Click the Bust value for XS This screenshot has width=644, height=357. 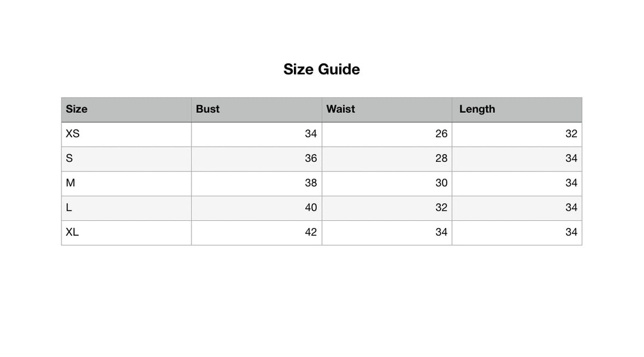pyautogui.click(x=311, y=134)
